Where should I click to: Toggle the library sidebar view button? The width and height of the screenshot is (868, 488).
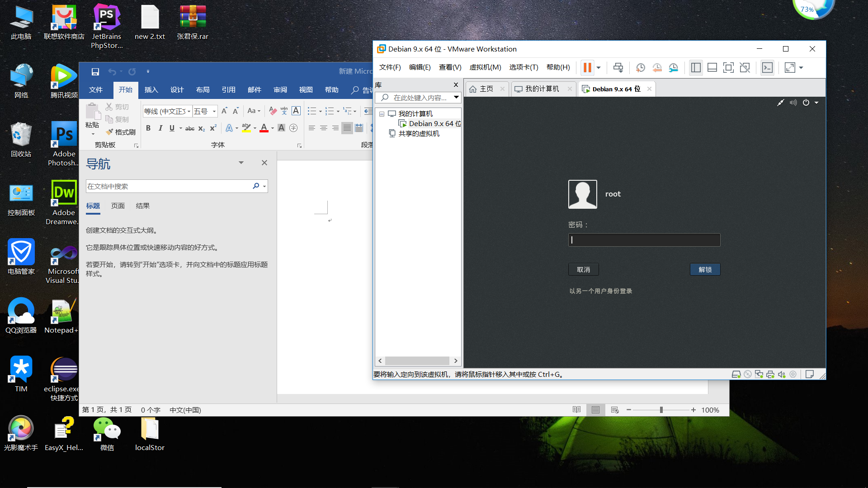696,68
